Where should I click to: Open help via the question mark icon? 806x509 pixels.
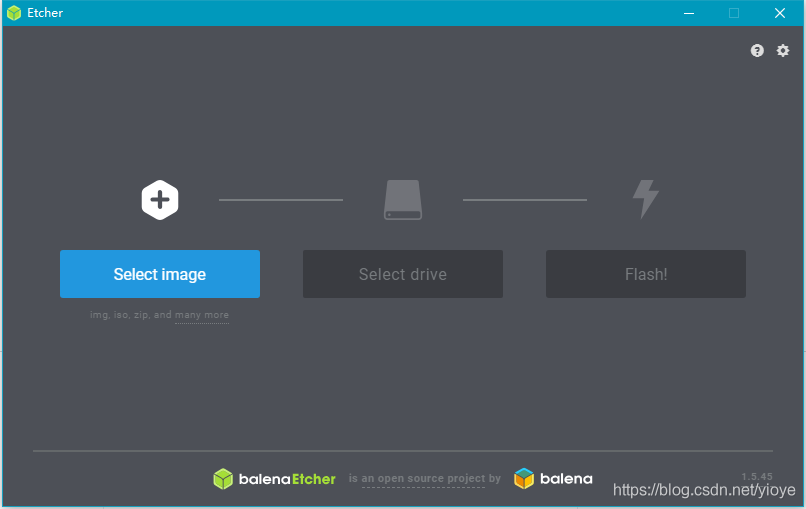[757, 50]
